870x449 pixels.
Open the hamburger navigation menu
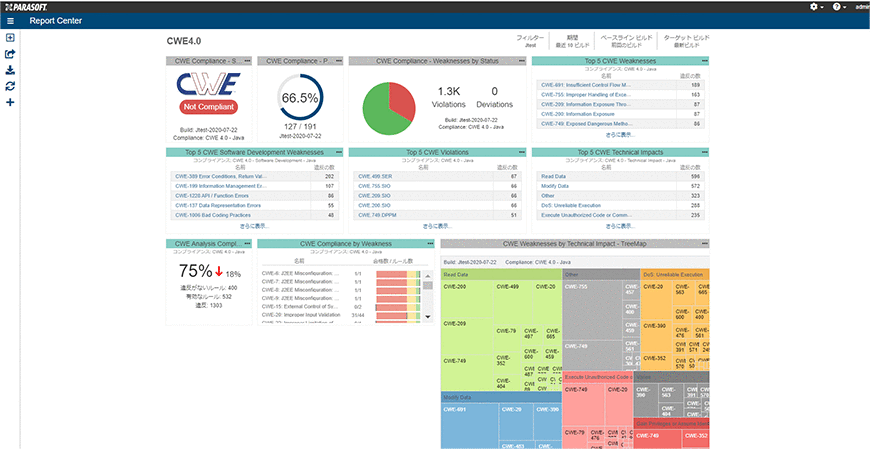[x=11, y=21]
